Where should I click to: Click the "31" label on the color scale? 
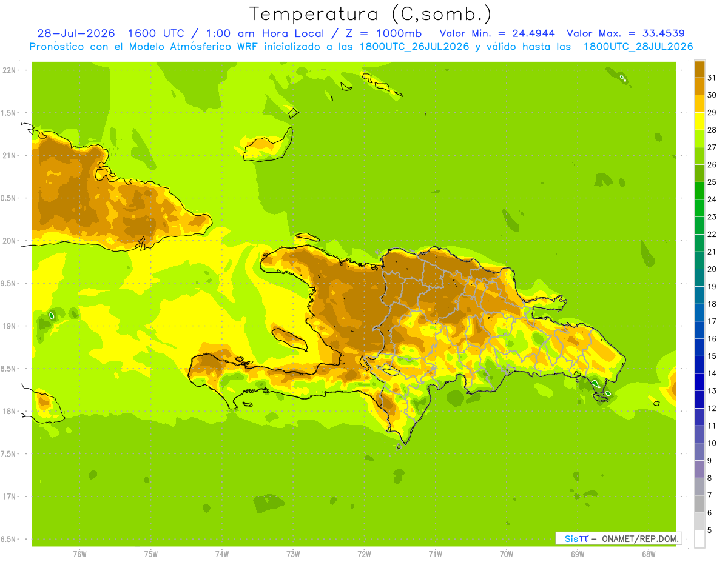click(x=712, y=78)
